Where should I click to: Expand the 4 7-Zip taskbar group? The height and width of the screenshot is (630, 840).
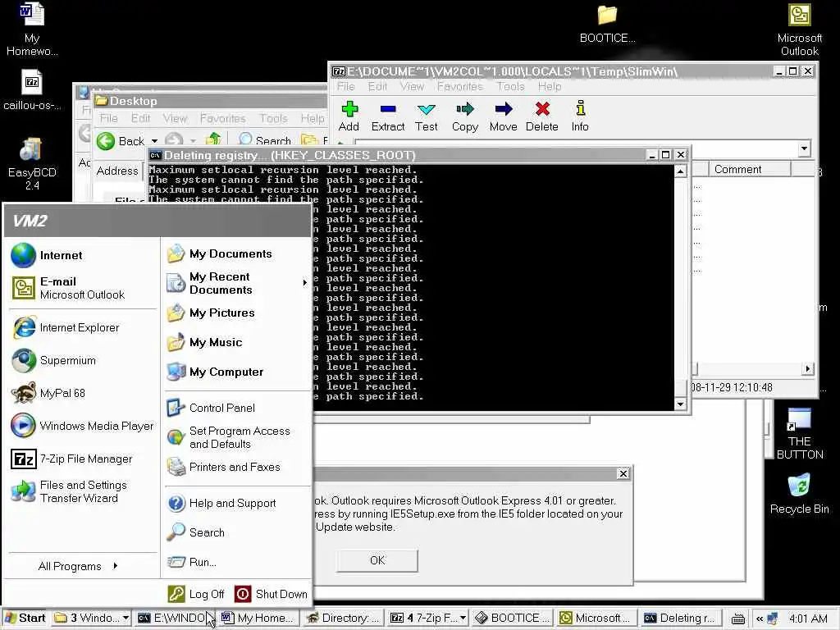(463, 618)
